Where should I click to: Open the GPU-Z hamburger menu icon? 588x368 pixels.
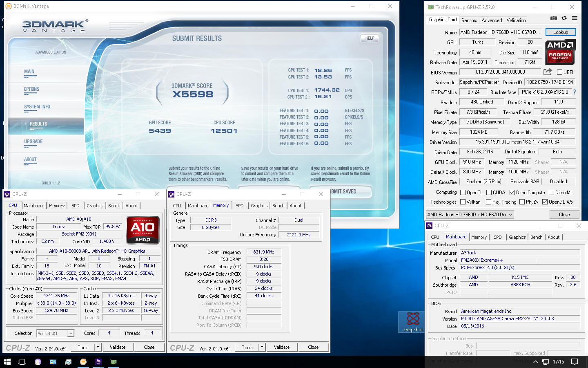575,18
